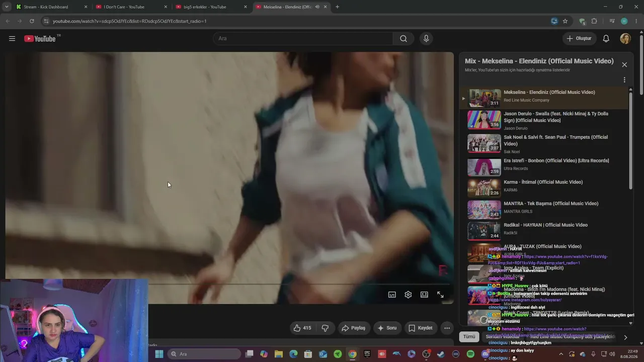Image resolution: width=644 pixels, height=362 pixels.
Task: Open the Extensions puzzle icon
Action: click(594, 21)
